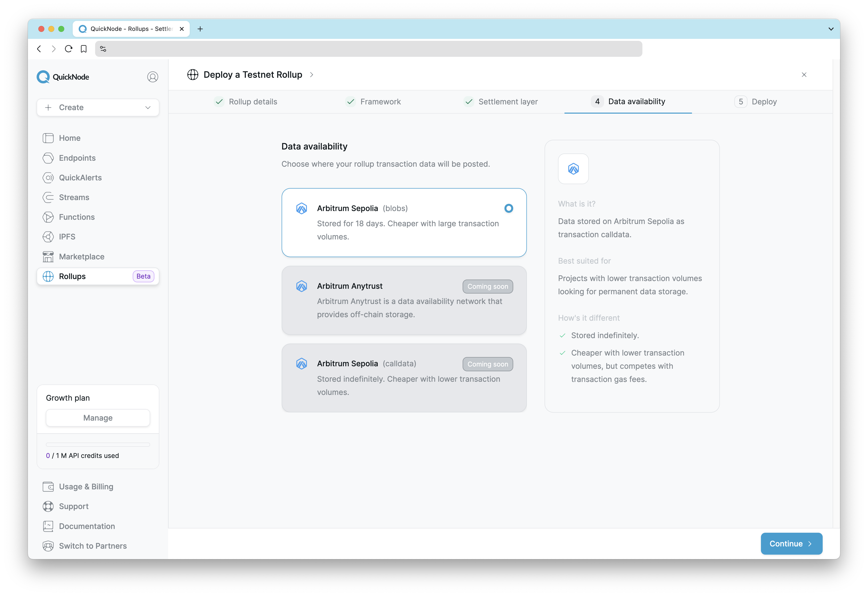
Task: Go to the Deploy step
Action: tap(755, 102)
